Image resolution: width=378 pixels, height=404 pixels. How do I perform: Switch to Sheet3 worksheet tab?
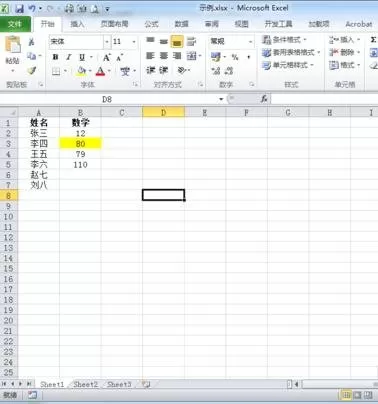[119, 384]
